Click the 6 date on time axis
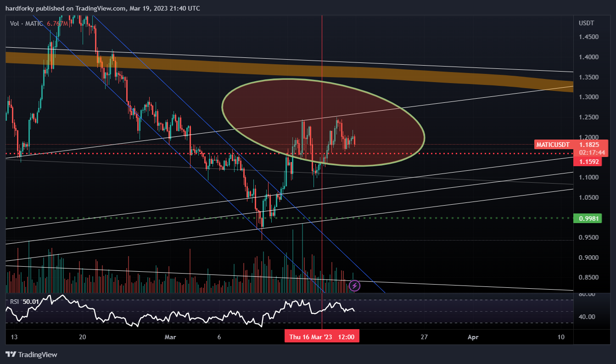Viewport: 616px width, 364px height. coord(219,337)
